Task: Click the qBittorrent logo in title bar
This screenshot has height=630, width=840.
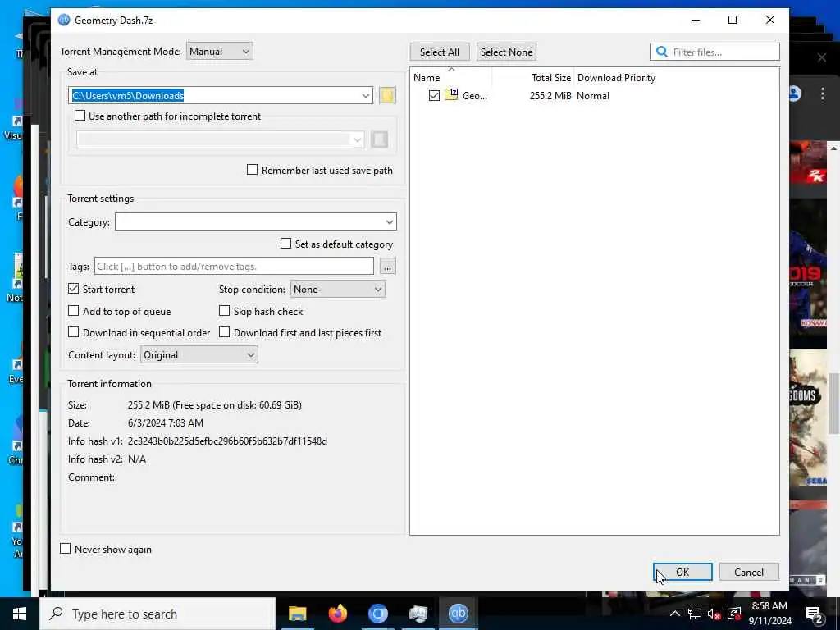Action: (64, 20)
